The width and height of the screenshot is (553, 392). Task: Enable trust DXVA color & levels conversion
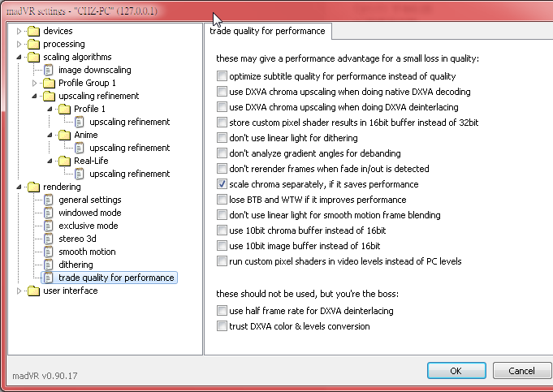point(222,326)
